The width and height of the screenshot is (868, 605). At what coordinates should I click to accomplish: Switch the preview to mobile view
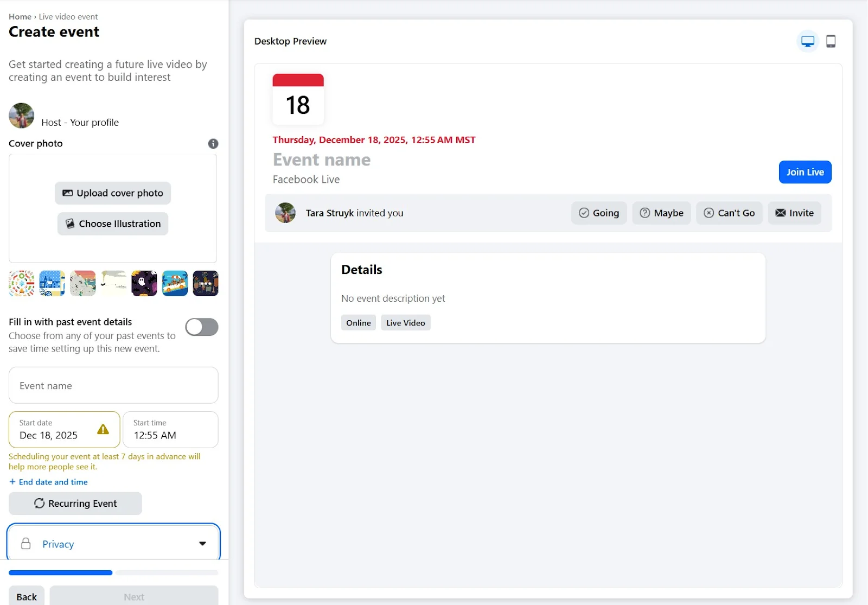831,41
